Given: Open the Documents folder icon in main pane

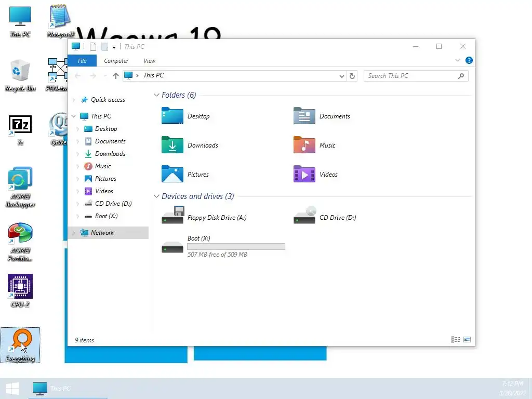Looking at the screenshot, I should 304,116.
